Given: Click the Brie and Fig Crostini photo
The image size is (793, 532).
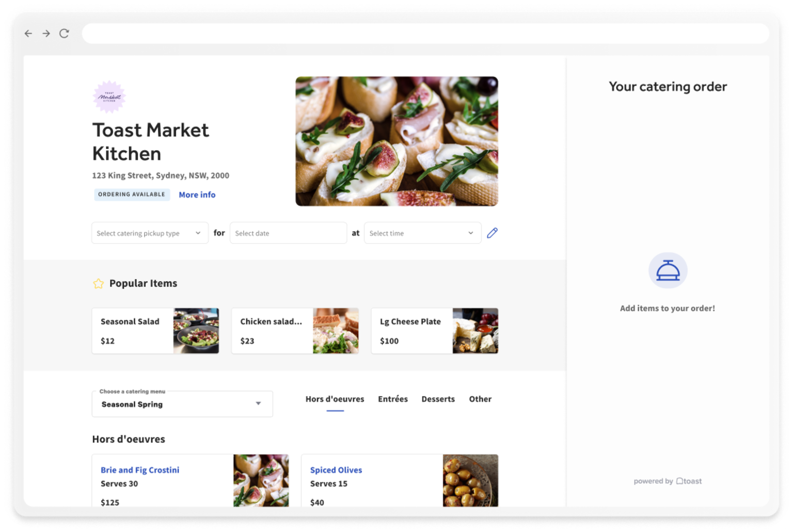Looking at the screenshot, I should coord(261,480).
